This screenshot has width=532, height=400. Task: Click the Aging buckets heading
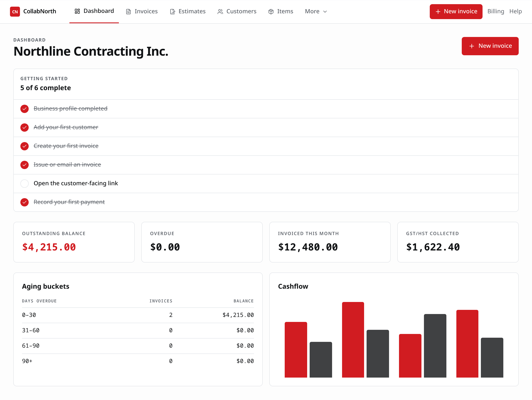[x=46, y=286]
